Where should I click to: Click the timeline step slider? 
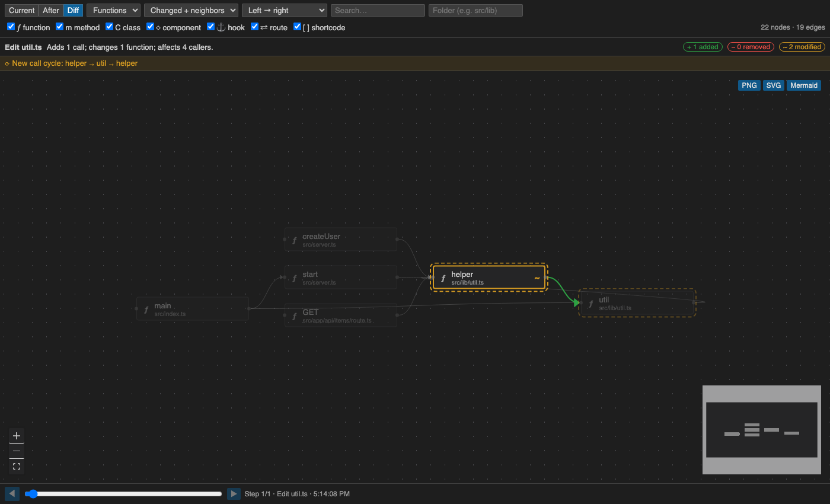[123, 493]
